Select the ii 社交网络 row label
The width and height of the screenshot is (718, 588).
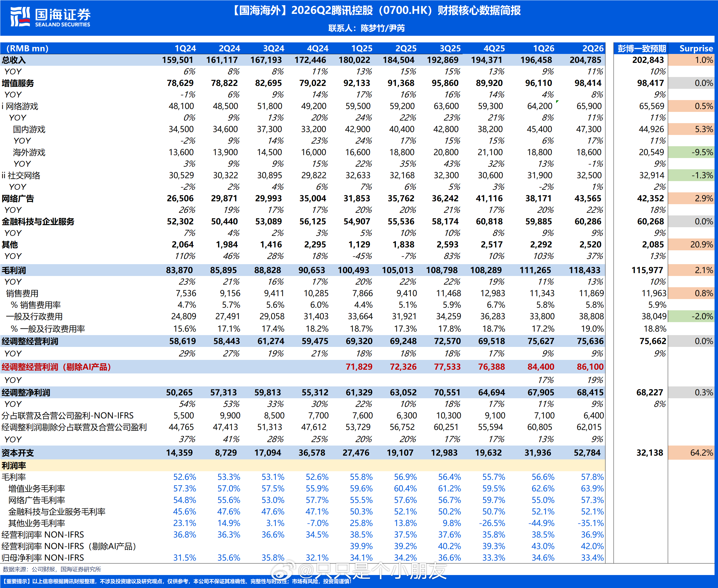pyautogui.click(x=21, y=175)
